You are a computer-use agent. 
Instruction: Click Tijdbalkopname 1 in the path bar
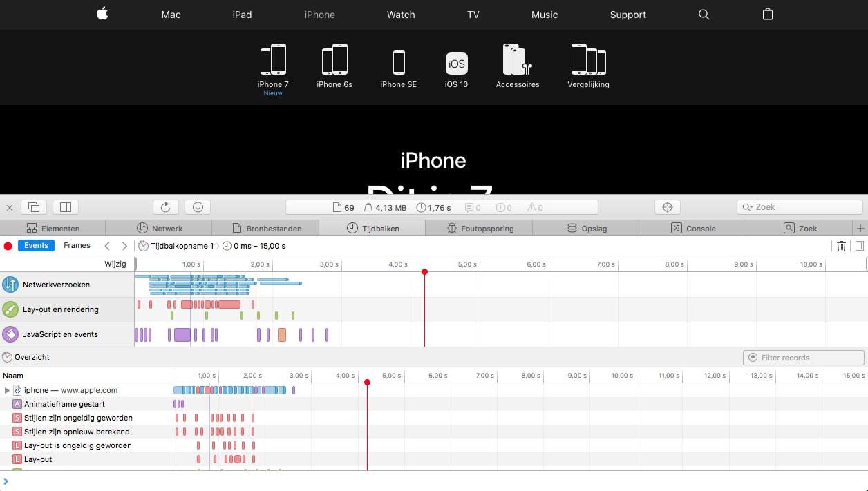click(x=176, y=246)
